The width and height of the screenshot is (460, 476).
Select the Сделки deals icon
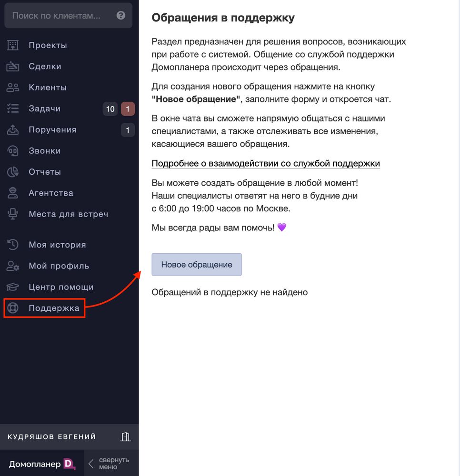[x=13, y=66]
